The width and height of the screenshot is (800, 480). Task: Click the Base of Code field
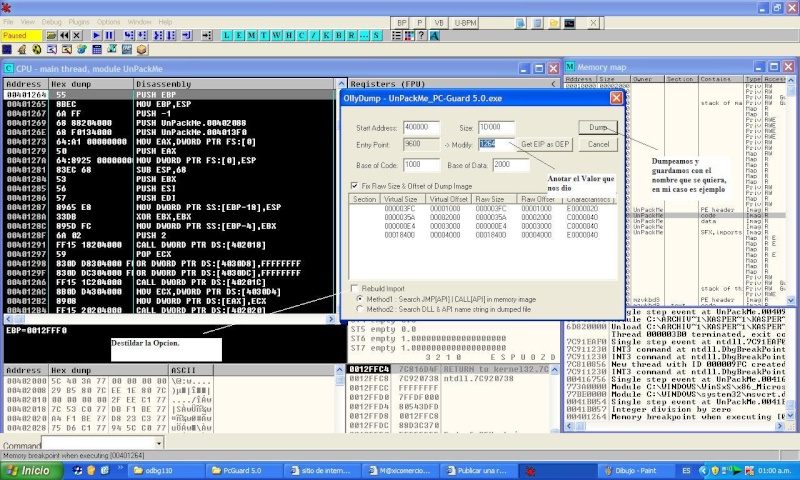(x=421, y=165)
